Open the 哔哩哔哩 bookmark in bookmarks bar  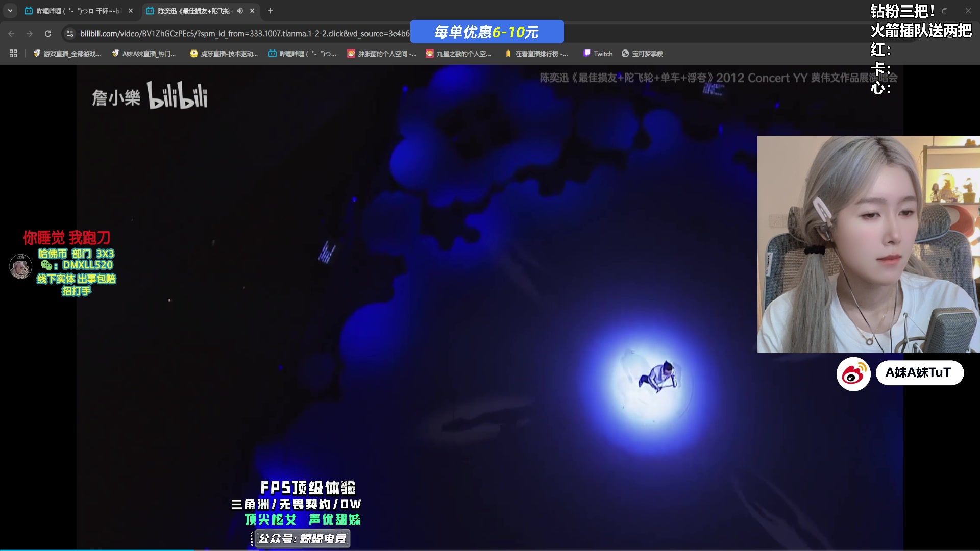(302, 54)
